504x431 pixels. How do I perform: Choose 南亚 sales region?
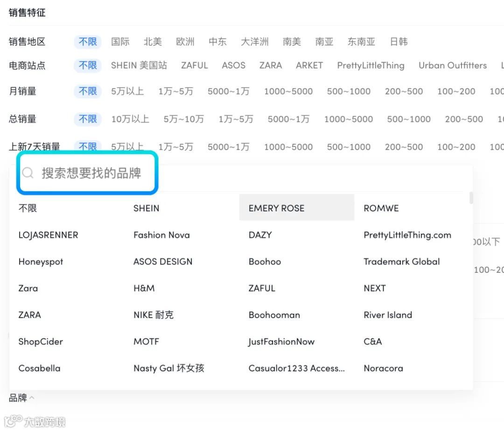coord(324,42)
